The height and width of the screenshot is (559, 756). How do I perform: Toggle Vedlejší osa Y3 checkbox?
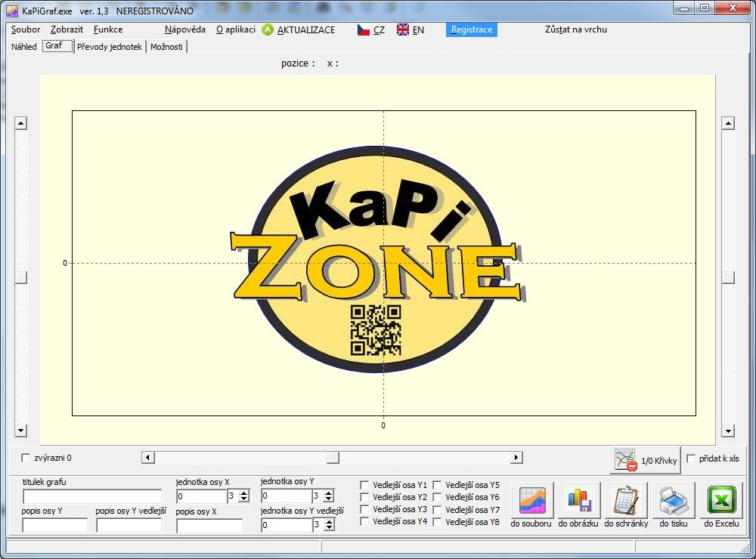pos(364,509)
